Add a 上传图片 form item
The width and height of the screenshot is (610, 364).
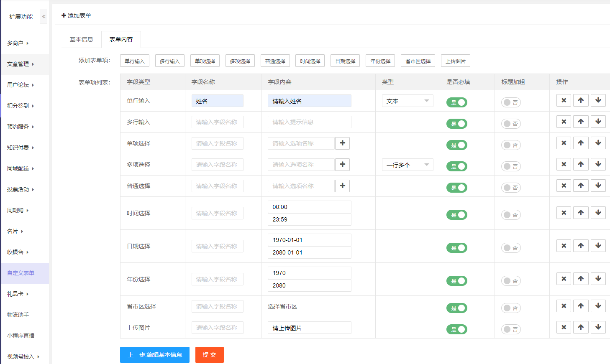pos(456,61)
